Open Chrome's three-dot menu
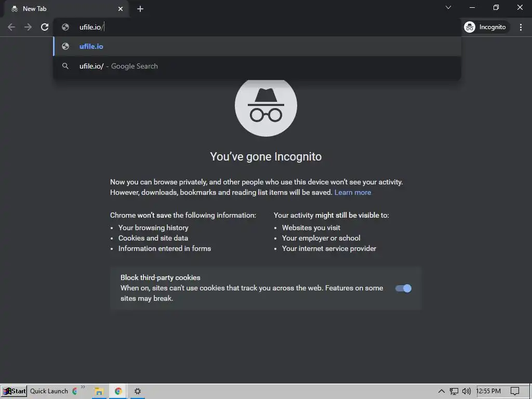The width and height of the screenshot is (532, 399). coord(521,27)
